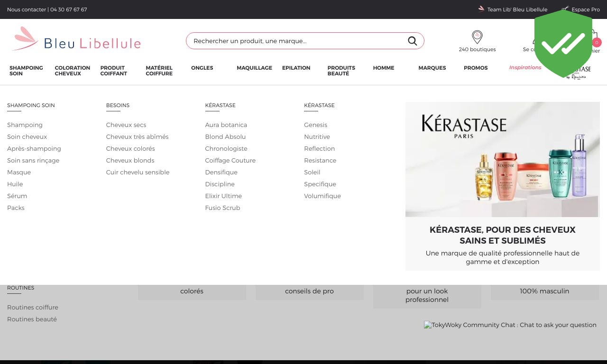Open the Shampoing Soin menu
607x364 pixels.
[26, 71]
